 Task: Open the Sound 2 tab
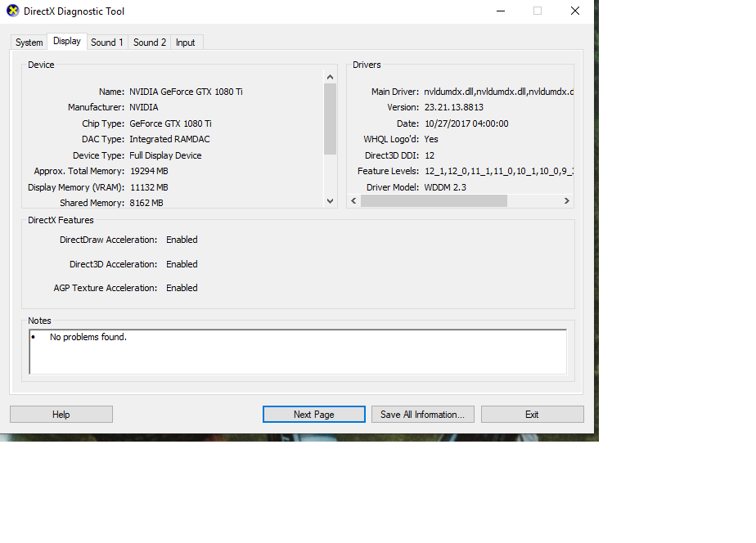click(150, 43)
